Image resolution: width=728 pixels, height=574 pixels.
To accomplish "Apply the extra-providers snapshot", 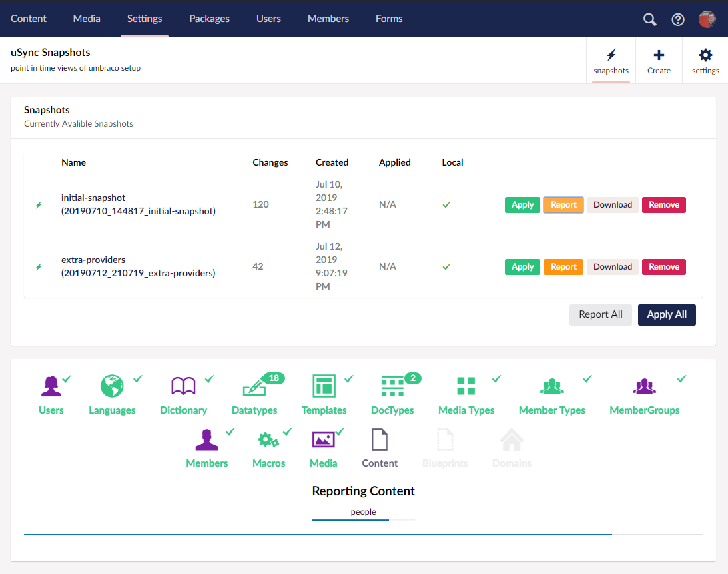I will (522, 267).
